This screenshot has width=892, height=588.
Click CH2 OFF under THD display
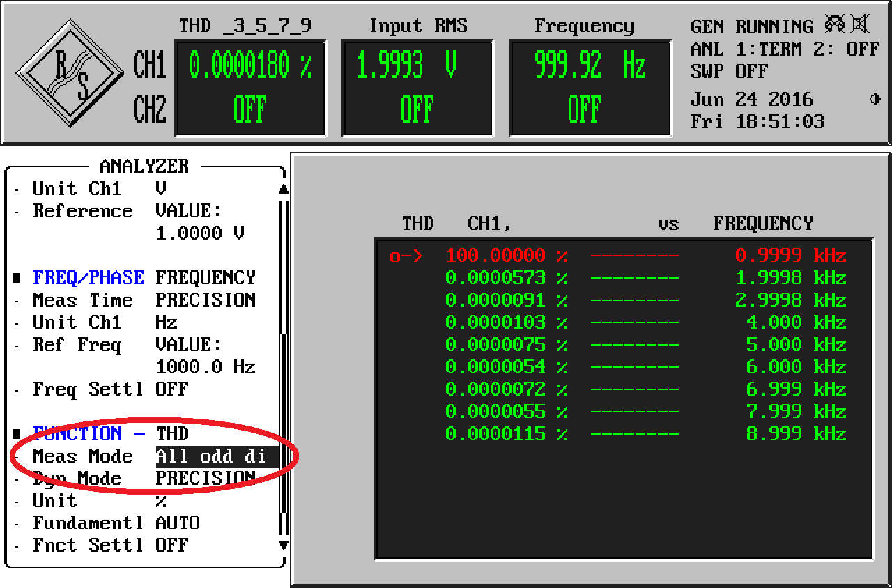click(x=249, y=109)
